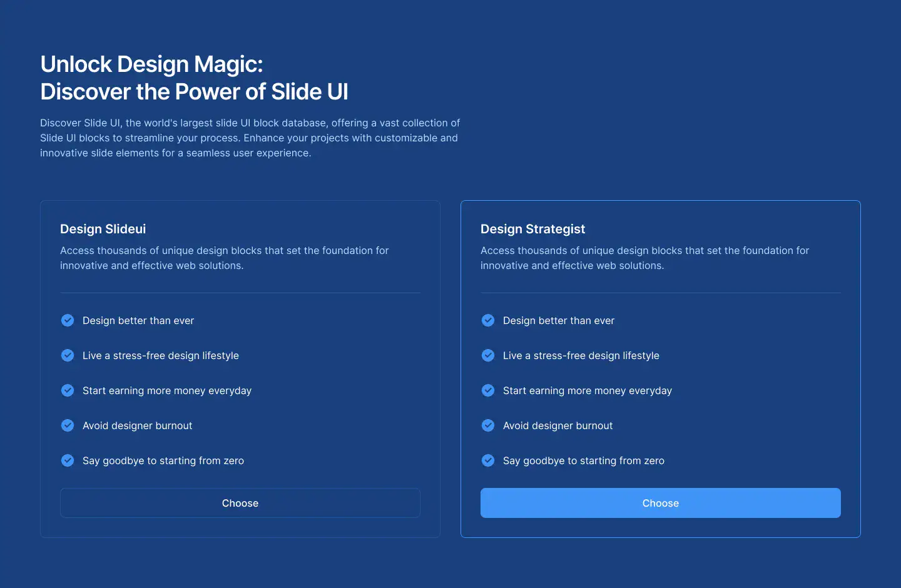Select the 'Design Slideui' card title
The image size is (901, 588).
click(103, 229)
